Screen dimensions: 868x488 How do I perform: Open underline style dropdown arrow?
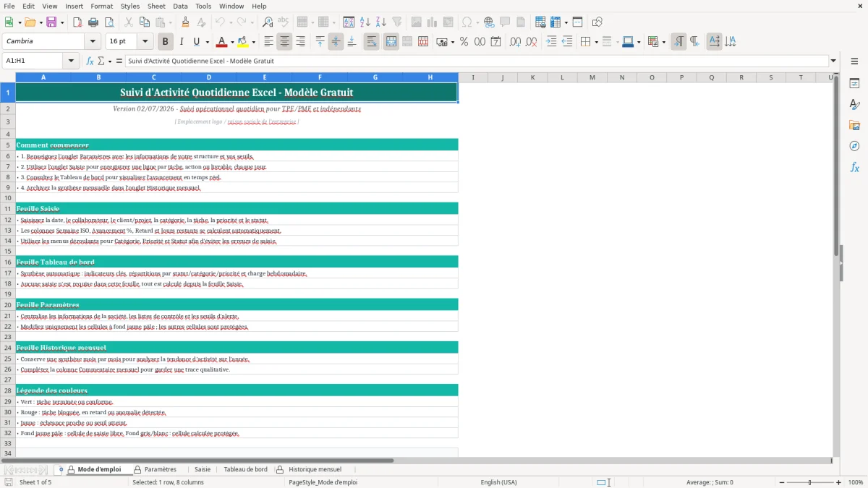[x=207, y=42]
